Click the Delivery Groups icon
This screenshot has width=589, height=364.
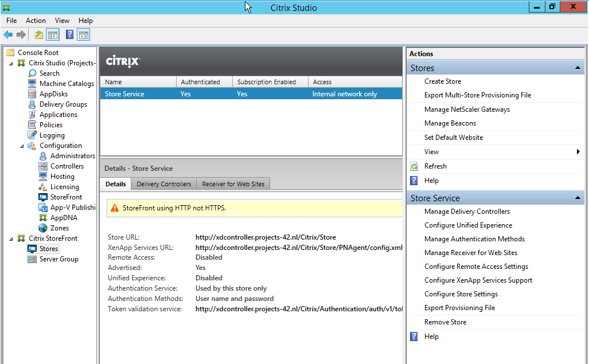33,104
